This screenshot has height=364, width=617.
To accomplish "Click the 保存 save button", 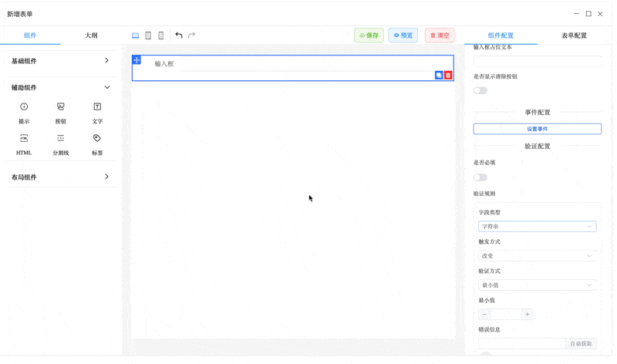I will [369, 35].
